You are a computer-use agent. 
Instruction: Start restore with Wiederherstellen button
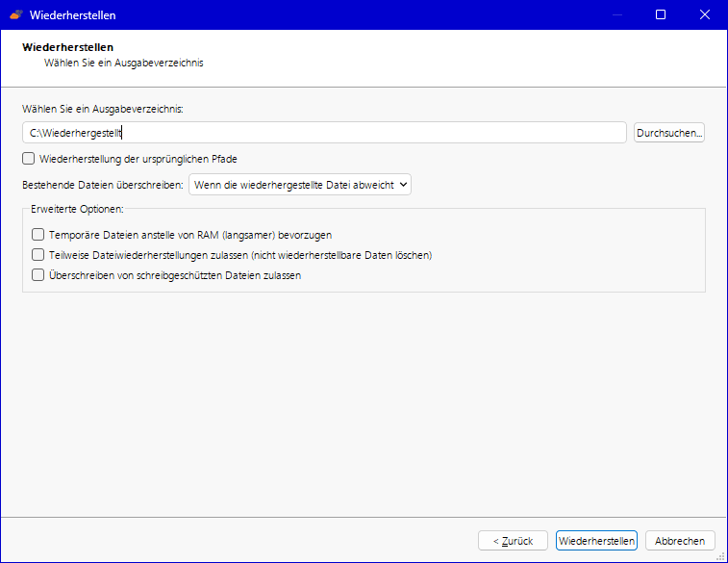tap(596, 541)
